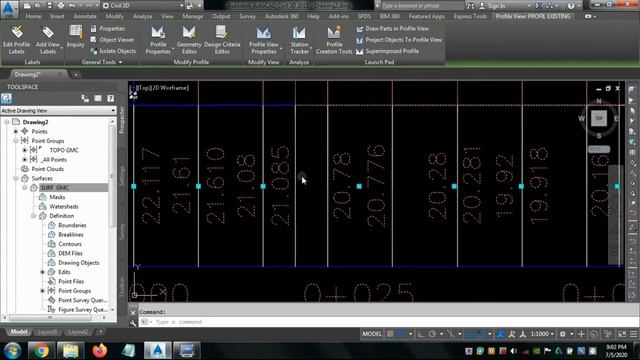640x360 pixels.
Task: Select Boundaries under Definition
Action: point(72,225)
